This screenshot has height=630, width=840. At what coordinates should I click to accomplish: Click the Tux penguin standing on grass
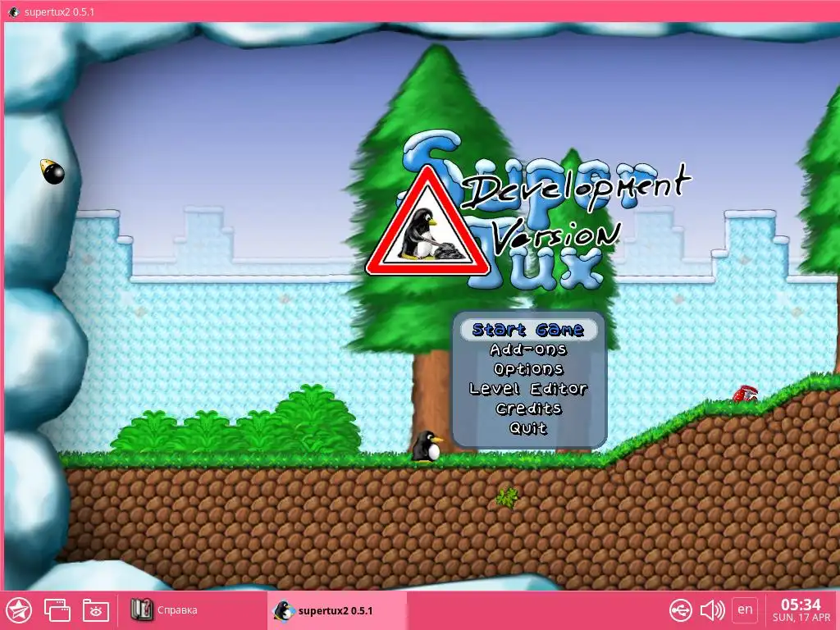point(427,446)
